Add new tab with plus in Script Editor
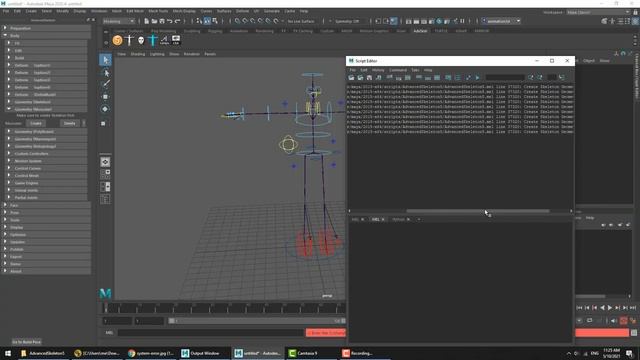This screenshot has width=640, height=360. click(x=419, y=219)
